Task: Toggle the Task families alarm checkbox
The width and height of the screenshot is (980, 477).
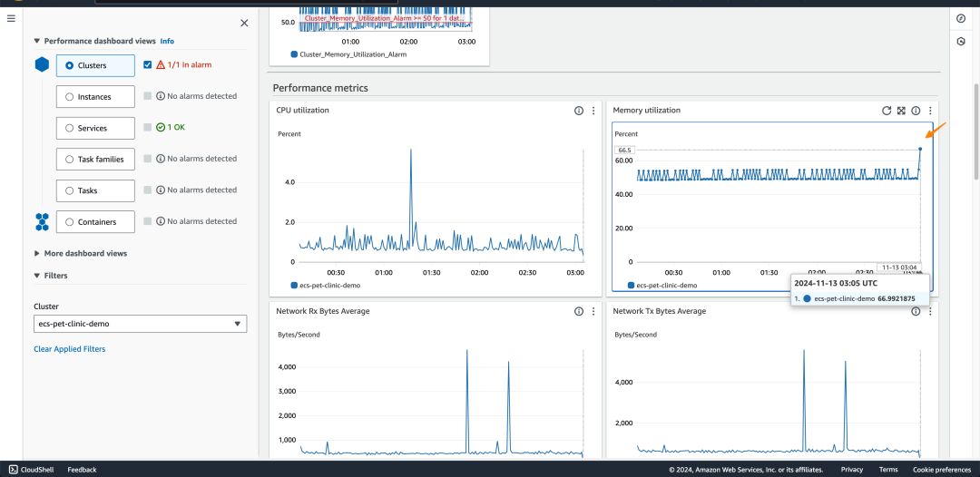Action: point(148,159)
